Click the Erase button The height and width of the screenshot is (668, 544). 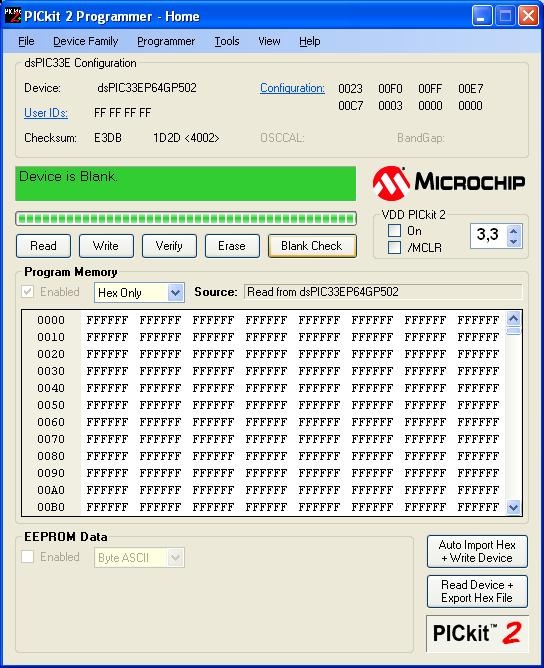pos(232,246)
